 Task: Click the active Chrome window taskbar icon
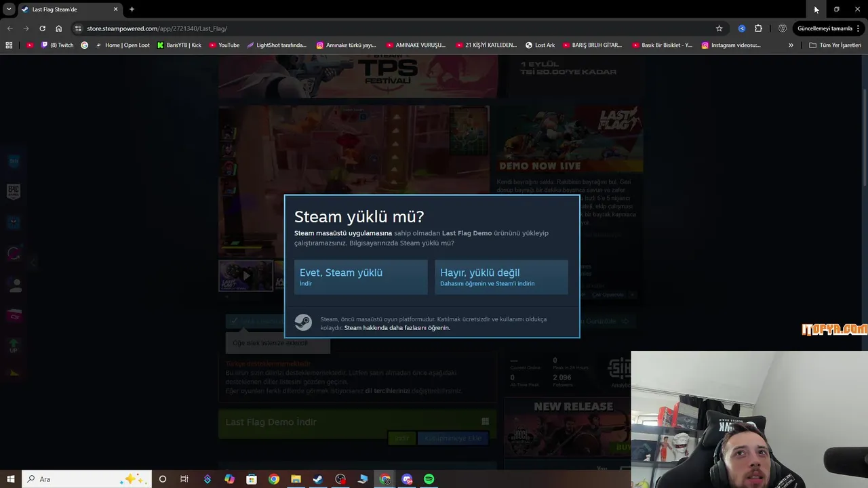(x=385, y=479)
